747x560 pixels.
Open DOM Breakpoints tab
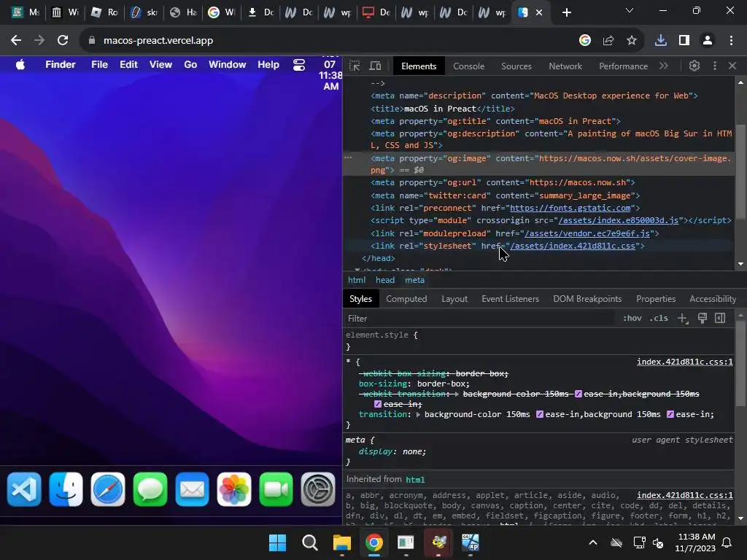click(587, 299)
